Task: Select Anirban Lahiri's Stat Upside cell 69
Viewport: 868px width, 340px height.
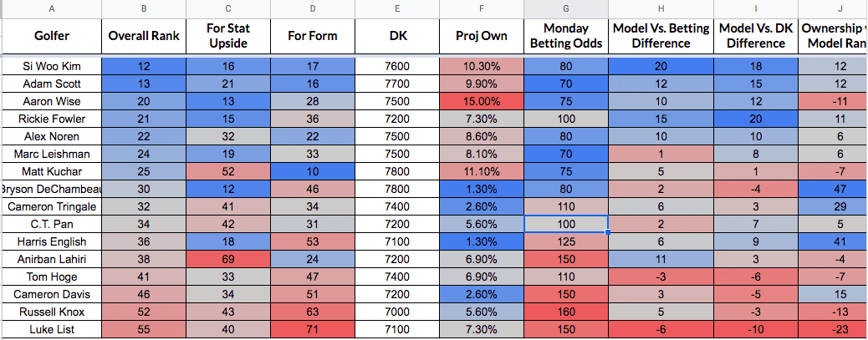Action: pos(228,259)
